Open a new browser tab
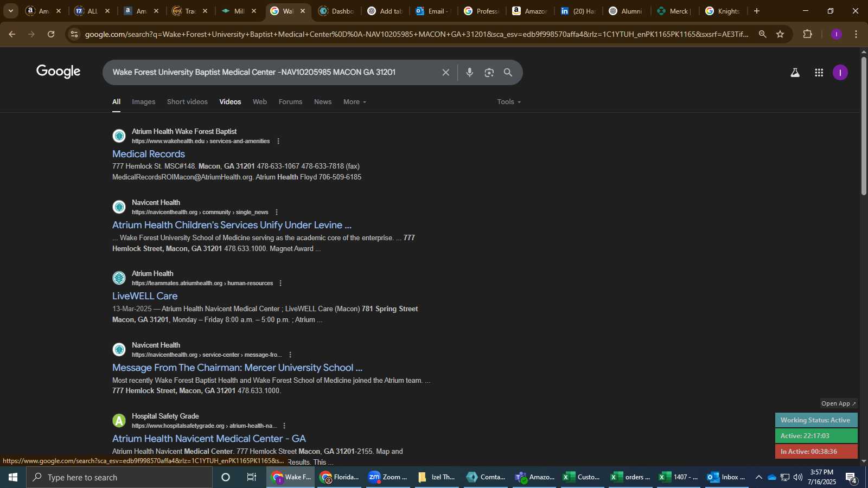The image size is (868, 488). [x=757, y=11]
